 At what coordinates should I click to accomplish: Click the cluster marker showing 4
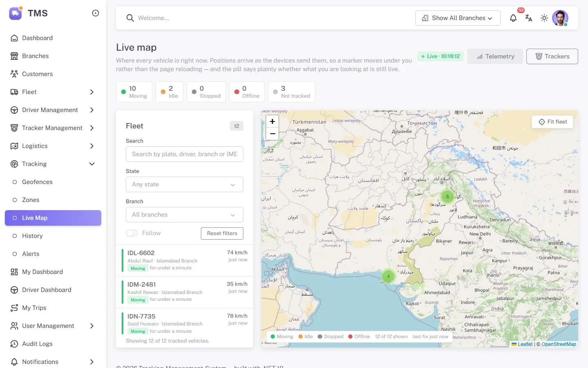(388, 276)
